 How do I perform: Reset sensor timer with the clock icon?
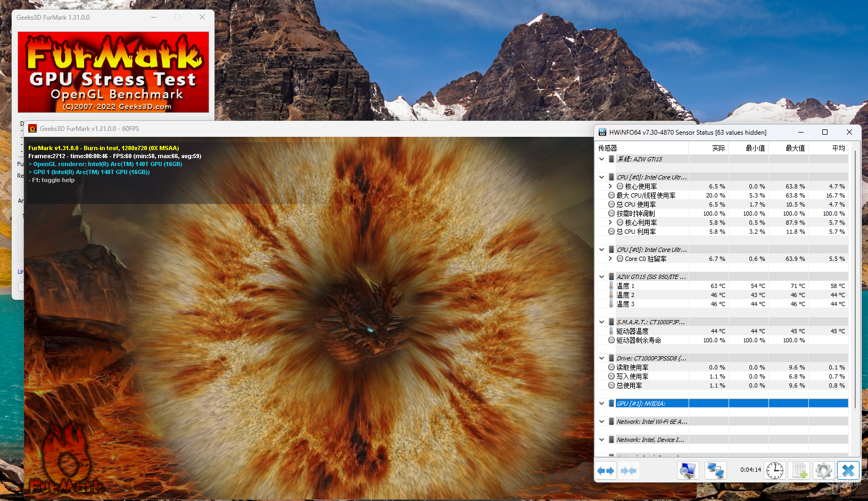point(775,471)
